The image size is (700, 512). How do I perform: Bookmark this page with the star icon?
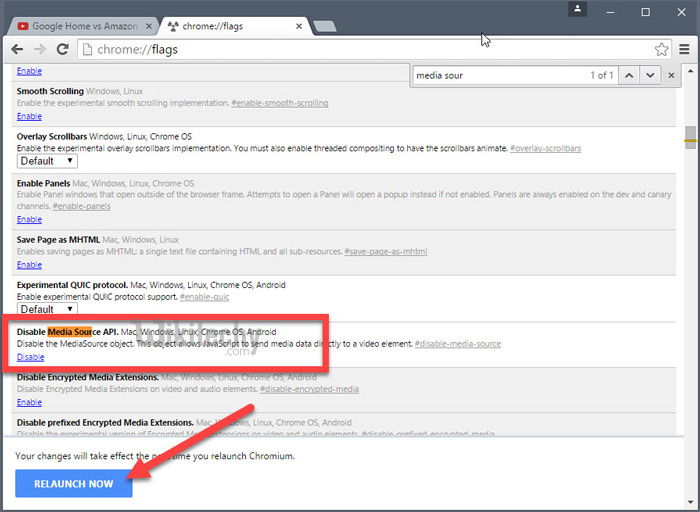661,48
